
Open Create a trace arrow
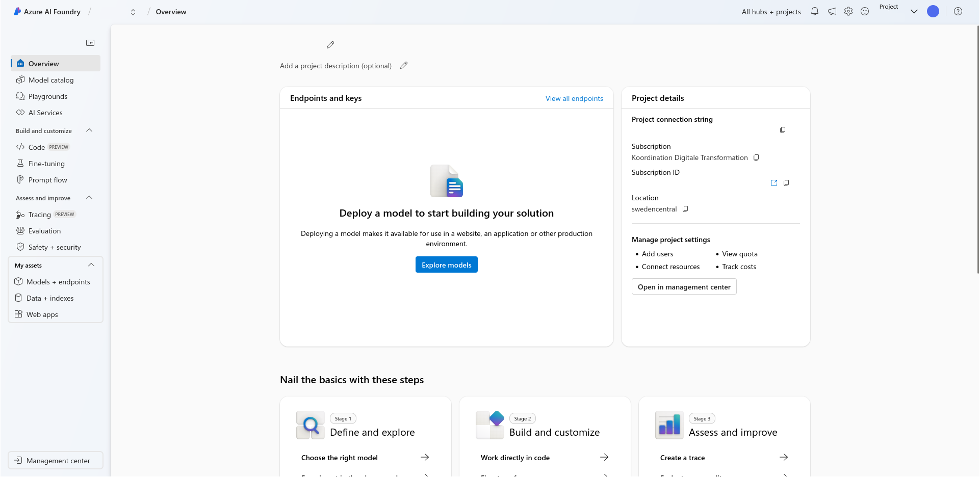click(x=784, y=457)
